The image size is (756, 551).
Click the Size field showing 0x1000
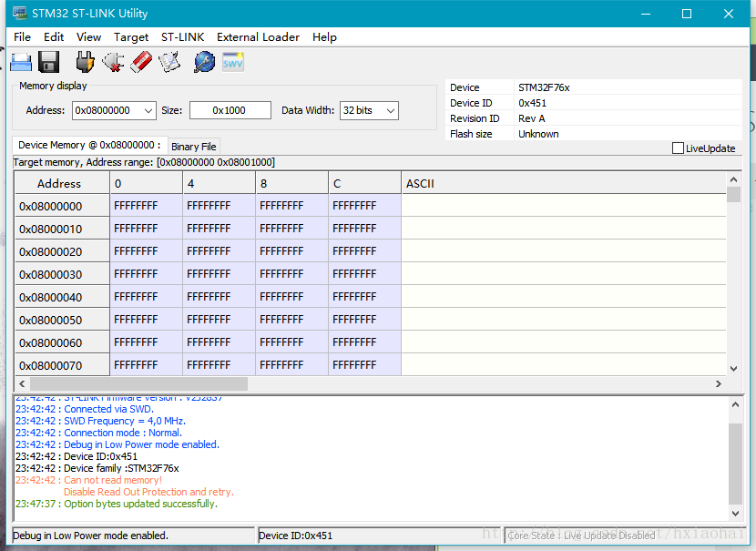tap(230, 110)
